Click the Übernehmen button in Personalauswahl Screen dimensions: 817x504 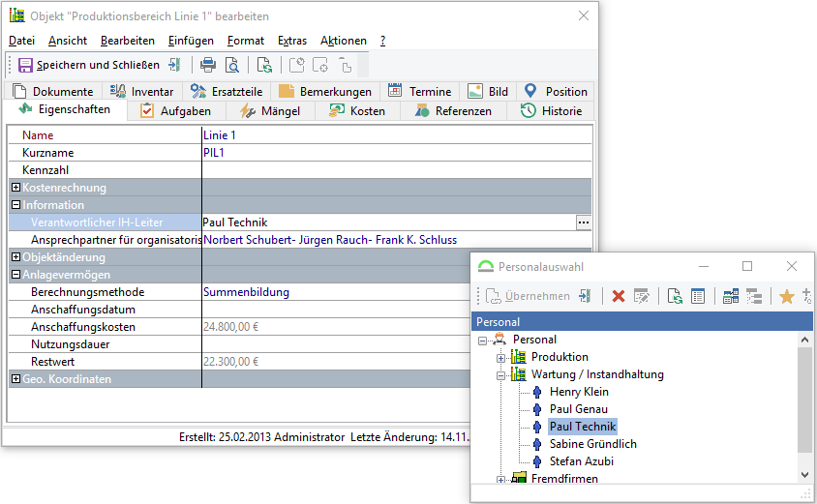pyautogui.click(x=528, y=296)
